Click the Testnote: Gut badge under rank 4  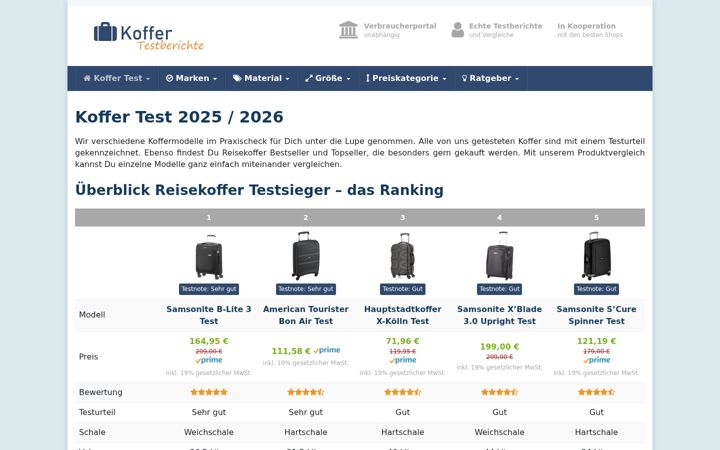click(x=500, y=289)
